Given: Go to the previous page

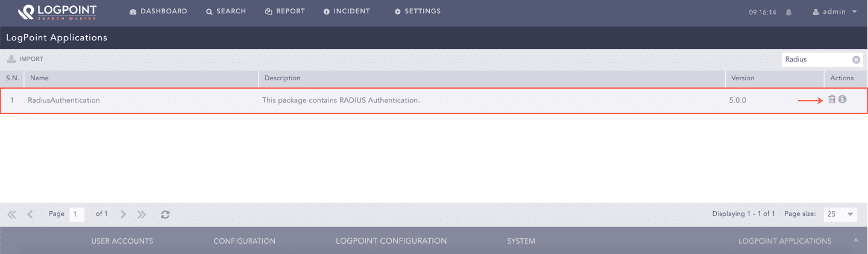Looking at the screenshot, I should point(30,214).
